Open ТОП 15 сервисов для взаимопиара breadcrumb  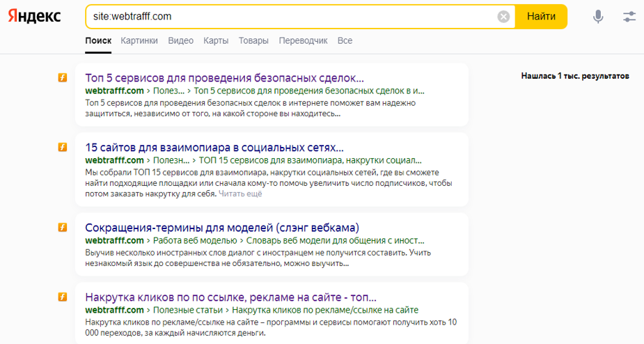click(x=310, y=160)
